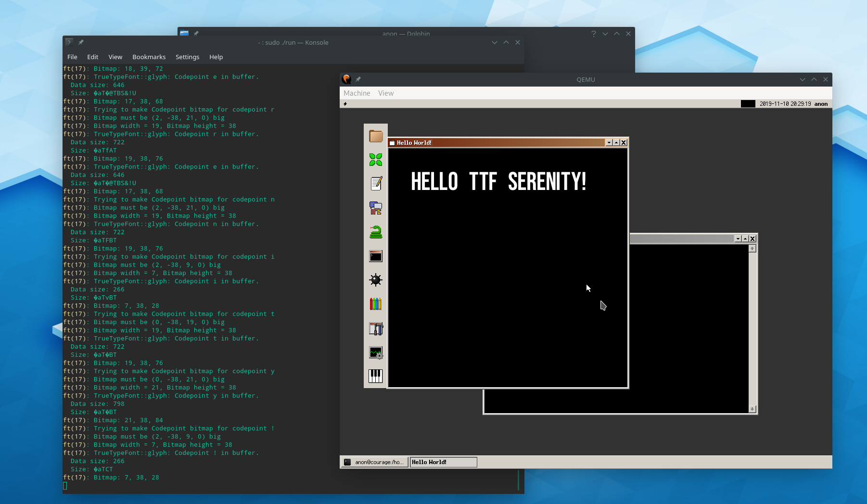Launch the Piano keyboard icon
The image size is (867, 504).
tap(376, 376)
